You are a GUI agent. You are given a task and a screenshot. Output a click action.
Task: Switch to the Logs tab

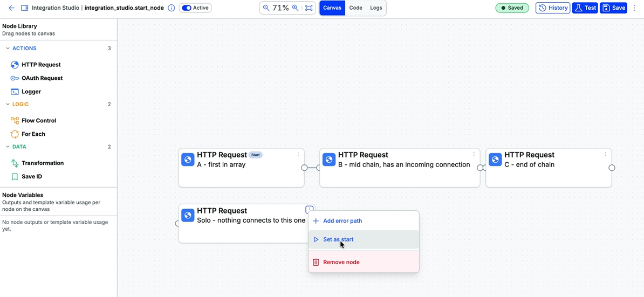pyautogui.click(x=376, y=8)
